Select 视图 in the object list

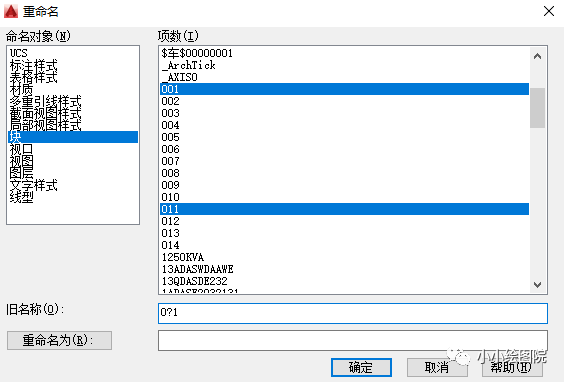pos(73,161)
